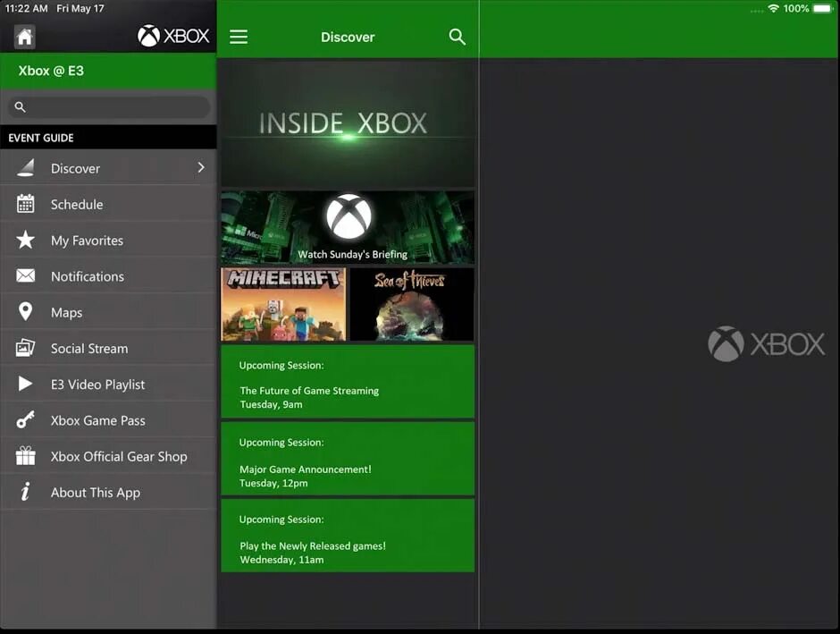Viewport: 840px width, 634px height.
Task: Click the Notifications envelope icon
Action: [x=25, y=276]
